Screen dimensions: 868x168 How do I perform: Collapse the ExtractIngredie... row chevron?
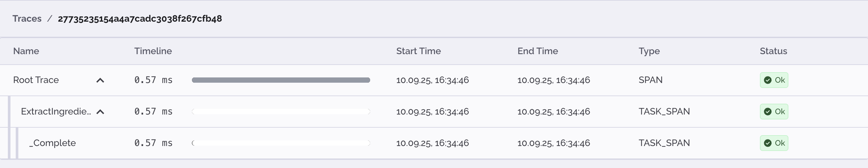pyautogui.click(x=100, y=112)
